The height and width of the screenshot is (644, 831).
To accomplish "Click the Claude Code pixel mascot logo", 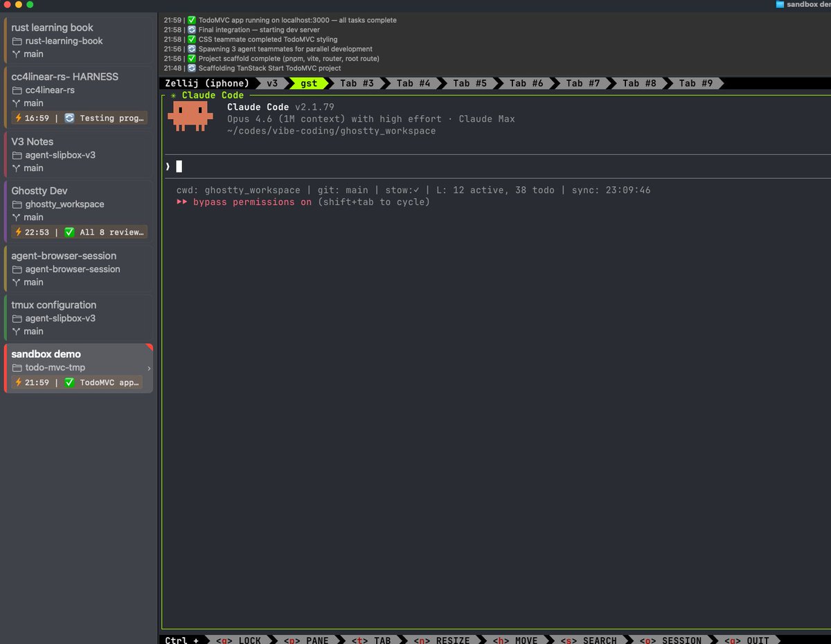I will pyautogui.click(x=190, y=117).
